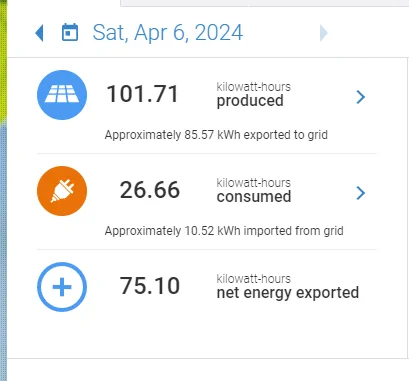Click the gray bar above the date
This screenshot has height=381, width=409.
tap(264, 3)
